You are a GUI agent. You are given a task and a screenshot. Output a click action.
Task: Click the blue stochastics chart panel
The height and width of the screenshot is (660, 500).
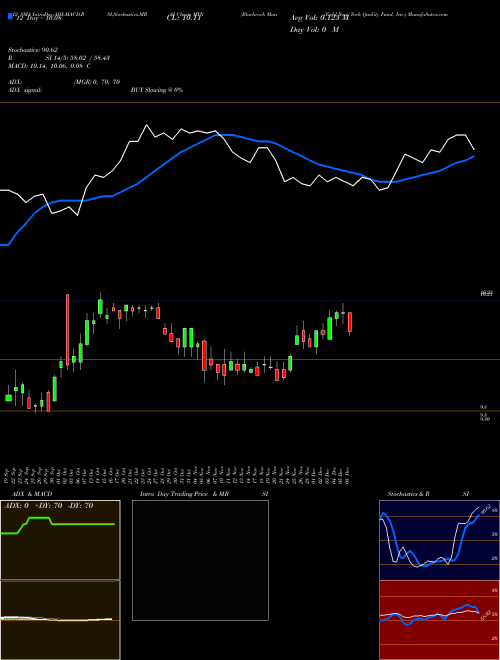pos(439,540)
